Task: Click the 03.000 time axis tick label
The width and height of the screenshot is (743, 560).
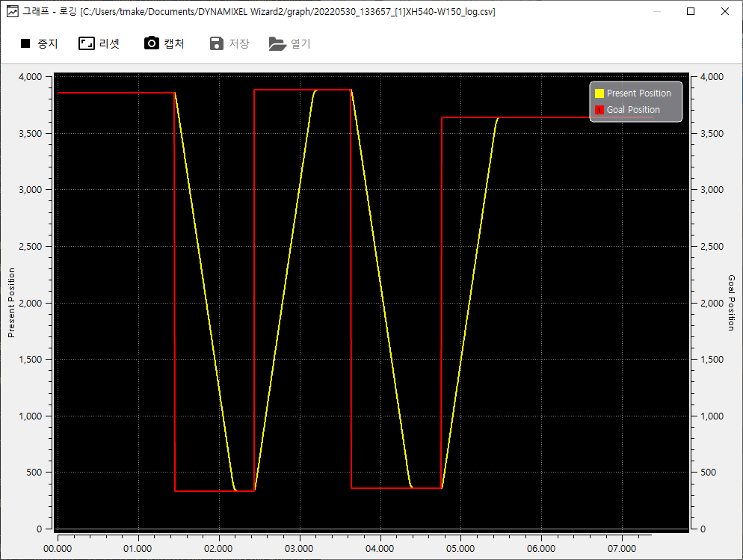Action: (x=300, y=548)
